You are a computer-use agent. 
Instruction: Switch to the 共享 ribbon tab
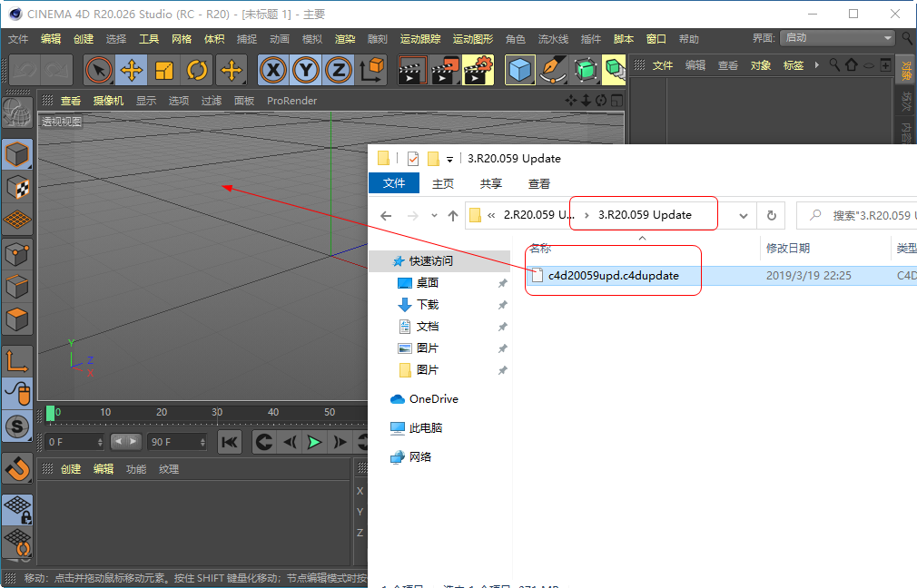tap(491, 183)
